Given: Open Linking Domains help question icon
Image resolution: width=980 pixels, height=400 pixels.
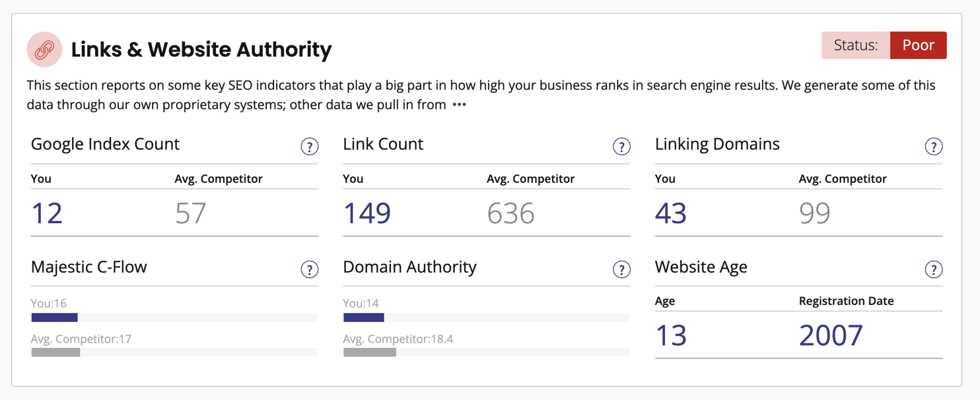Looking at the screenshot, I should [x=934, y=147].
